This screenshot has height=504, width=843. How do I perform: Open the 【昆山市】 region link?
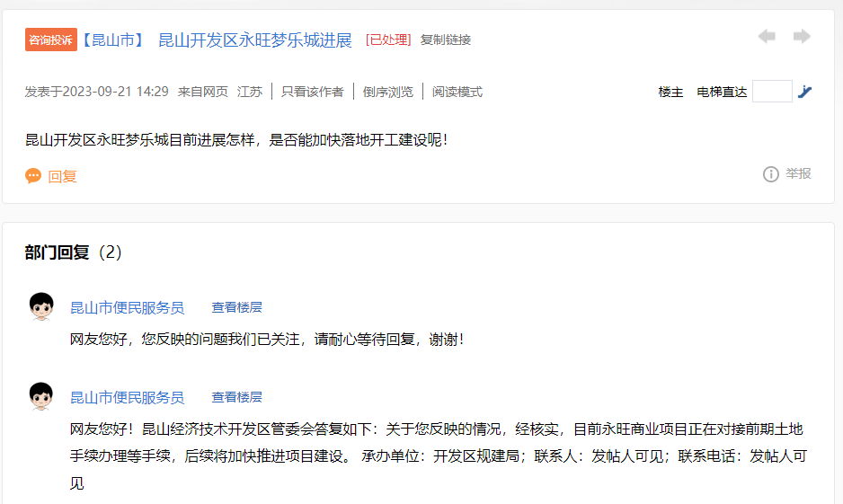click(112, 40)
